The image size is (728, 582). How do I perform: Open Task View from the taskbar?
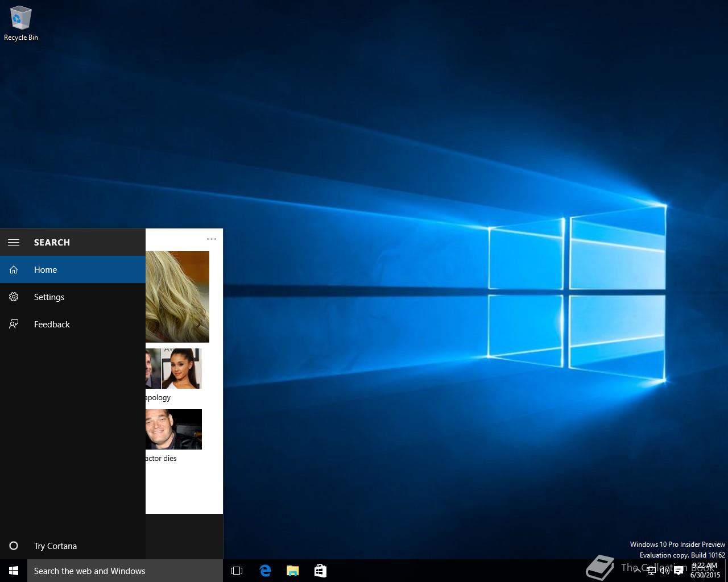click(x=237, y=571)
